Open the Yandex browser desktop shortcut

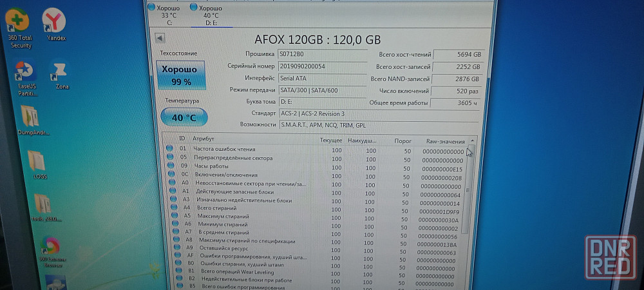point(55,24)
